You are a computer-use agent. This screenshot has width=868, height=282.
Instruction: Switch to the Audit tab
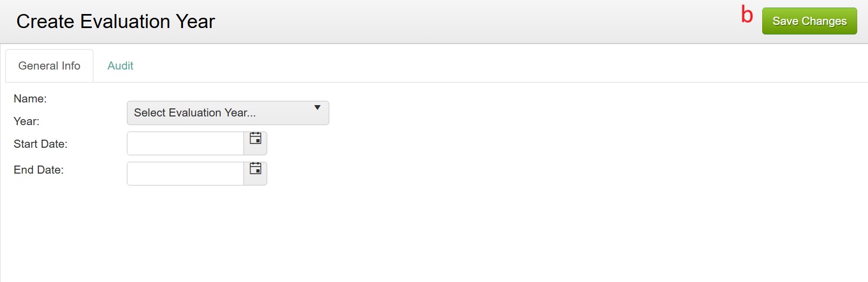point(120,66)
